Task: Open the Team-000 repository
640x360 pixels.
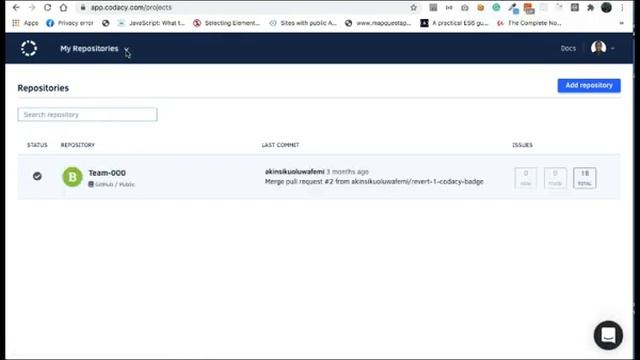Action: click(107, 173)
